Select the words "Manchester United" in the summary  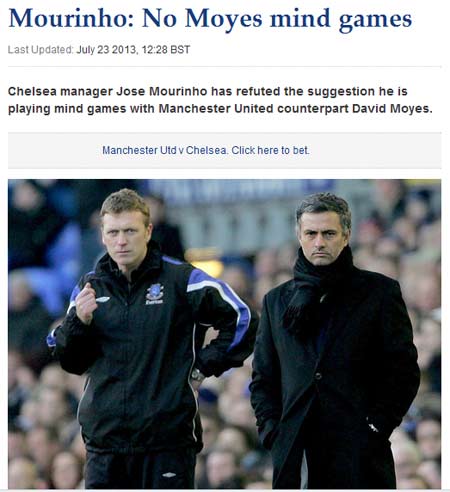point(216,109)
